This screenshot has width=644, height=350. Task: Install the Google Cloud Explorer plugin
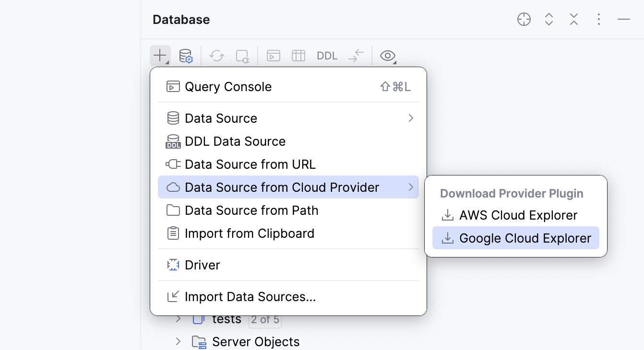point(524,238)
